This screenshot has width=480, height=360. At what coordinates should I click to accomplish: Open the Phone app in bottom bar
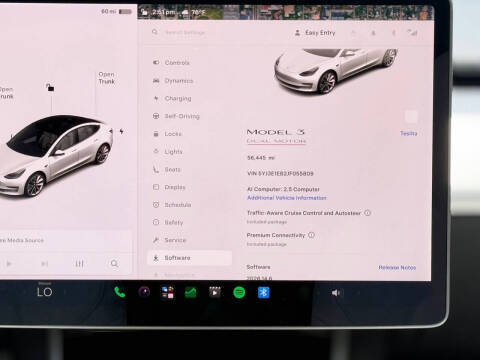[120, 292]
